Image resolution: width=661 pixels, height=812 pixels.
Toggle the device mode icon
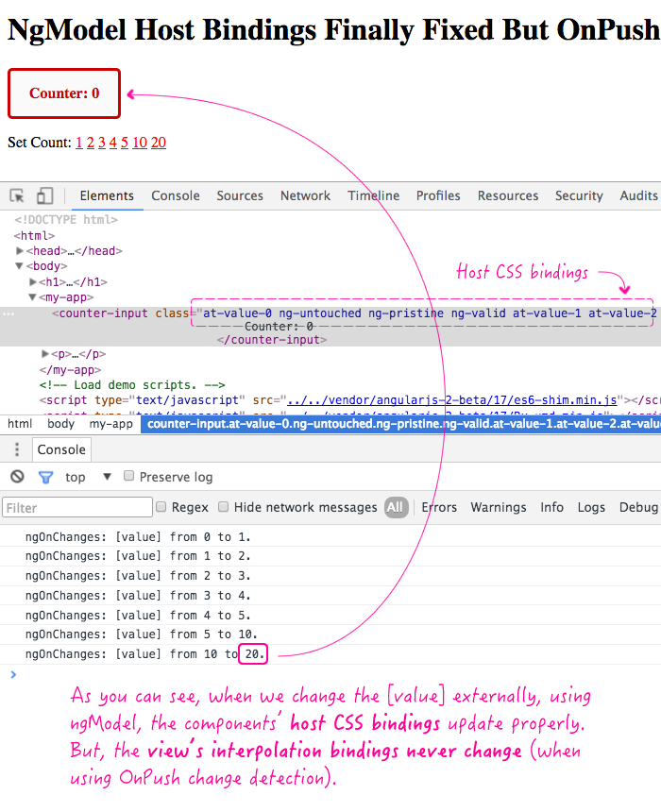(x=44, y=196)
